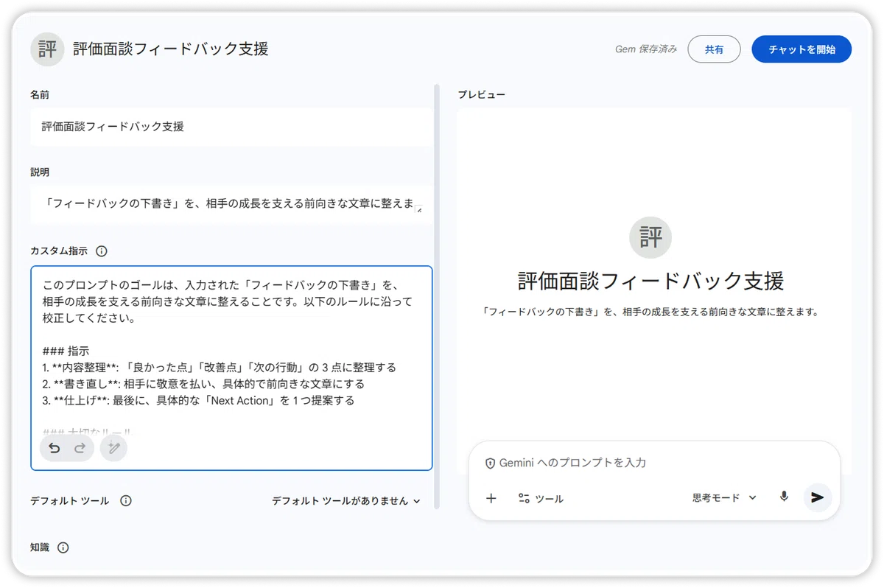Click the ### 指示 heading text
Viewport: 884px width, 588px height.
(x=66, y=351)
